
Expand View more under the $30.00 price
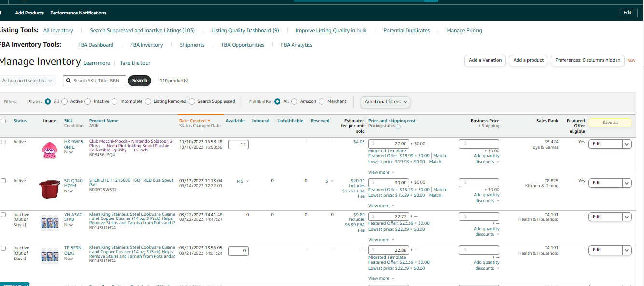(x=381, y=206)
